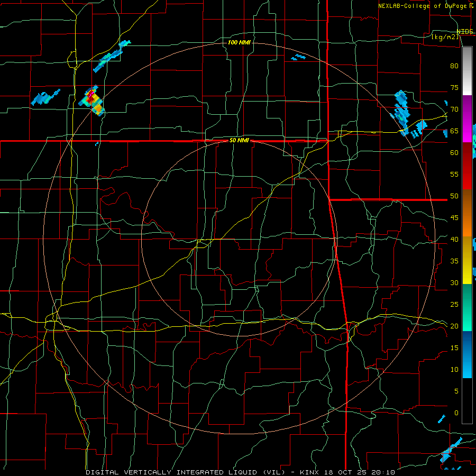Click the 20 value on the color scale

pyautogui.click(x=454, y=326)
